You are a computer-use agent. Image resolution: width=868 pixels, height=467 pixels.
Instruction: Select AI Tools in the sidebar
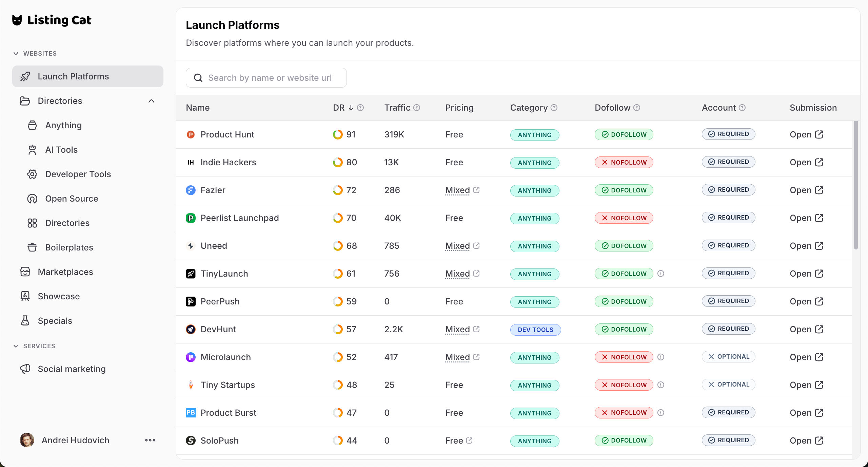61,150
